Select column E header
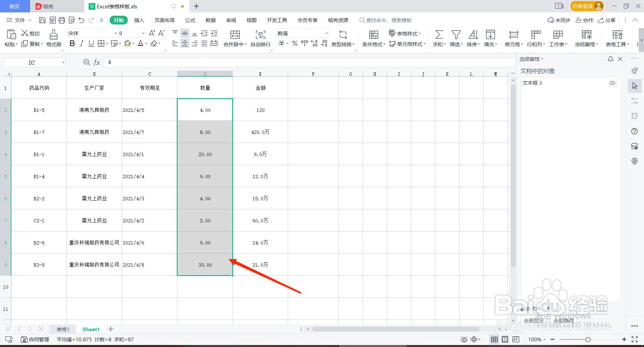Image resolution: width=644 pixels, height=347 pixels. (260, 74)
